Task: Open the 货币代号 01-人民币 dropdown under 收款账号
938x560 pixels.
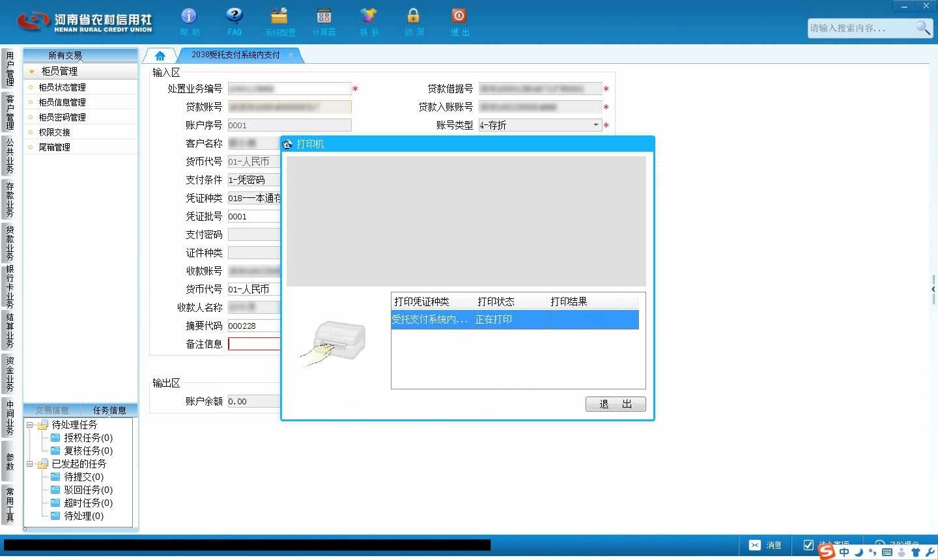Action: pos(254,289)
